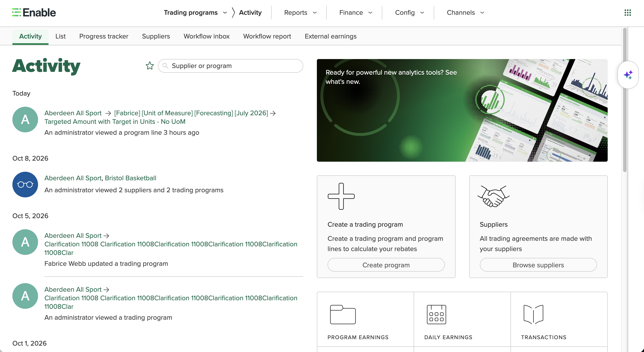Open the Bristol Basketball link

click(x=131, y=178)
